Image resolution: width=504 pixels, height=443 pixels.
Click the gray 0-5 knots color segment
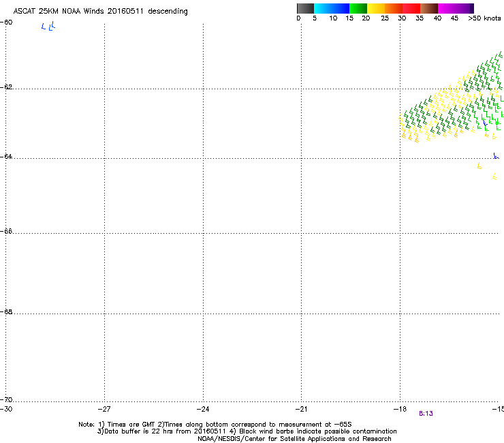[305, 8]
